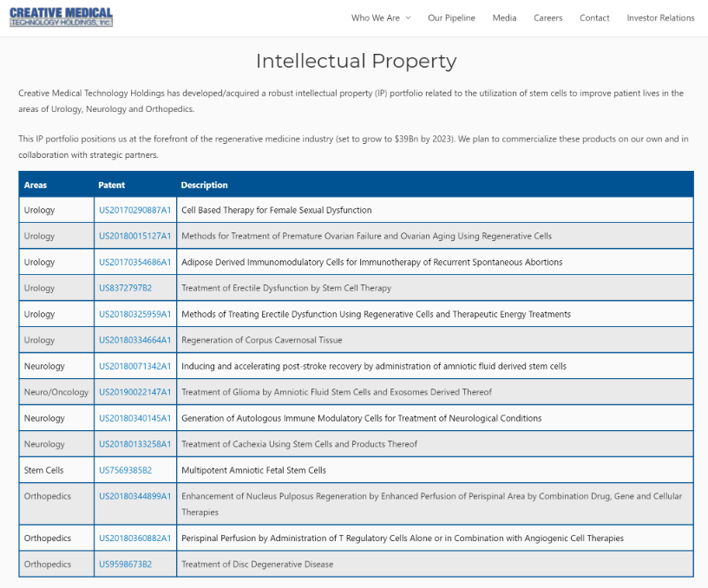
Task: Open the Neuro/Oncology patent US20190022147A1
Action: (x=134, y=391)
